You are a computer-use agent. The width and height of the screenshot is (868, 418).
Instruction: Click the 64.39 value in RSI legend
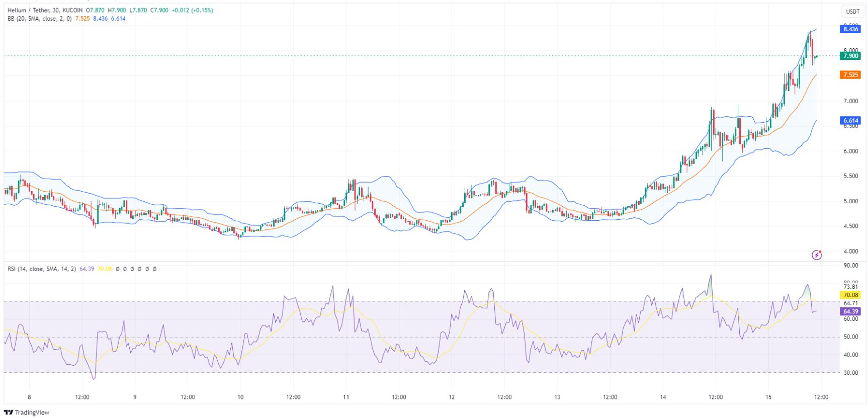tap(87, 269)
